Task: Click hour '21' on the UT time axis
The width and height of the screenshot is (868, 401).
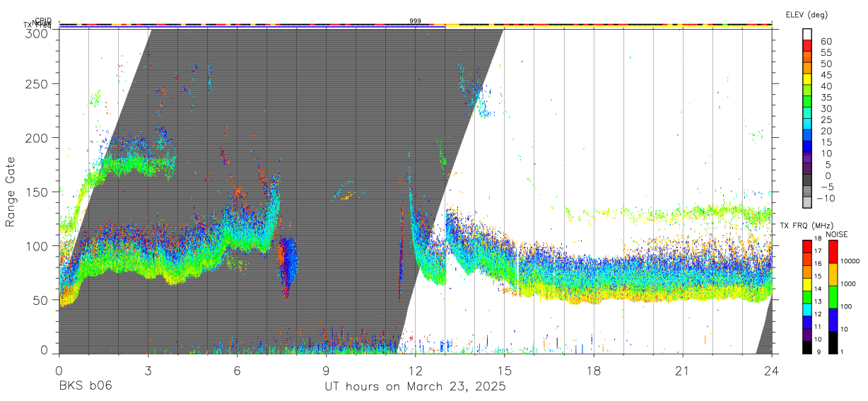Action: [x=682, y=370]
